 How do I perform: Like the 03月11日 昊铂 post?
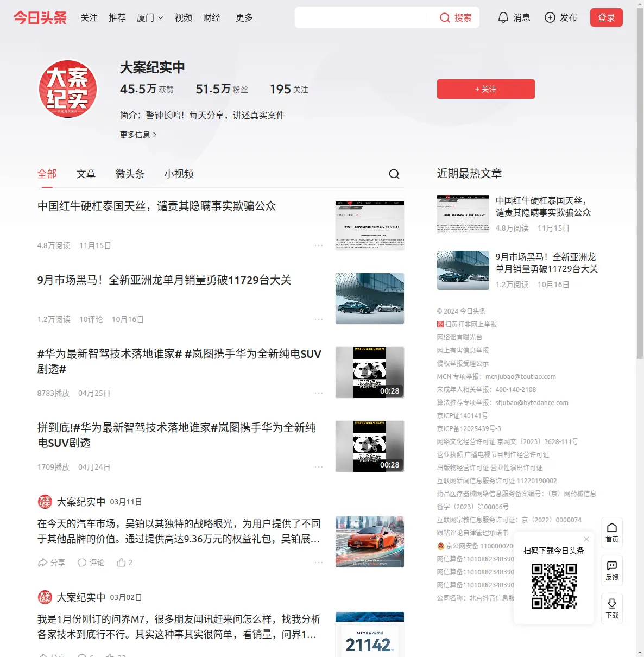[x=125, y=563]
